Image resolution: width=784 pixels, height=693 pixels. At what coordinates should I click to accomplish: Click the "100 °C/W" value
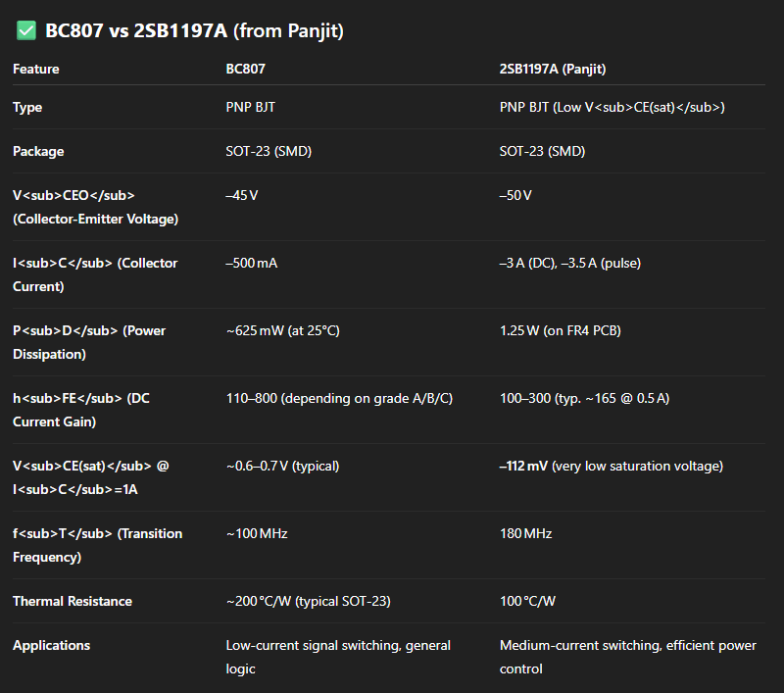click(527, 601)
